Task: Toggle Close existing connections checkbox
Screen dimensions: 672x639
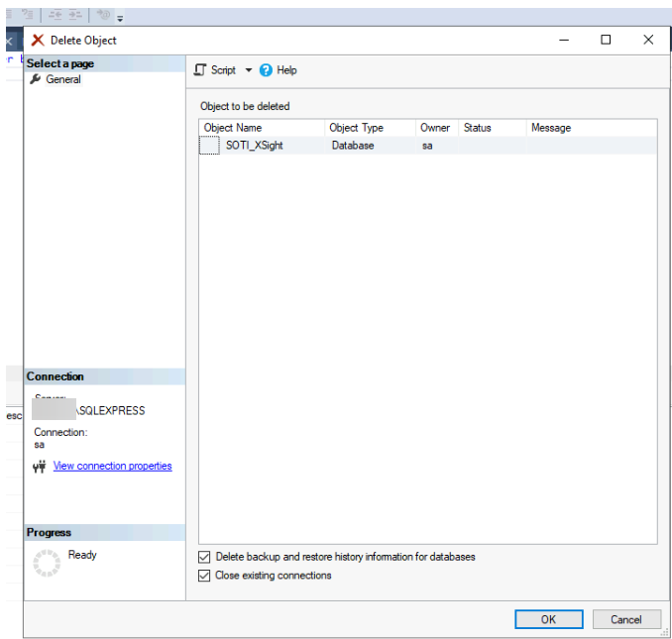Action: (x=204, y=576)
